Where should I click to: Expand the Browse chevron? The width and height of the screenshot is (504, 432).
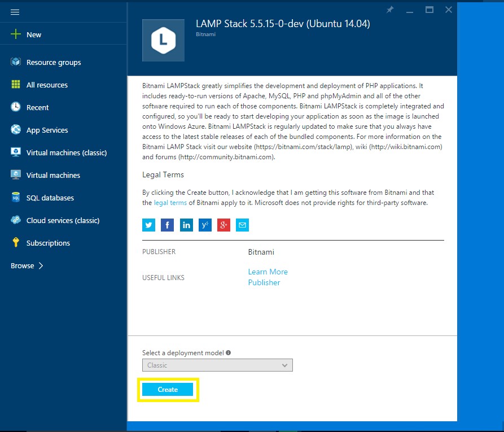41,266
